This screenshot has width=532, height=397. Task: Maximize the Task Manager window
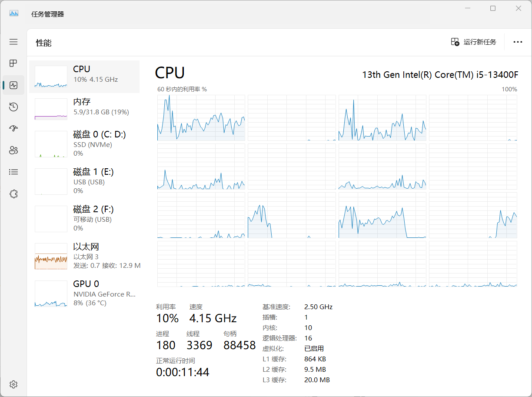(493, 9)
